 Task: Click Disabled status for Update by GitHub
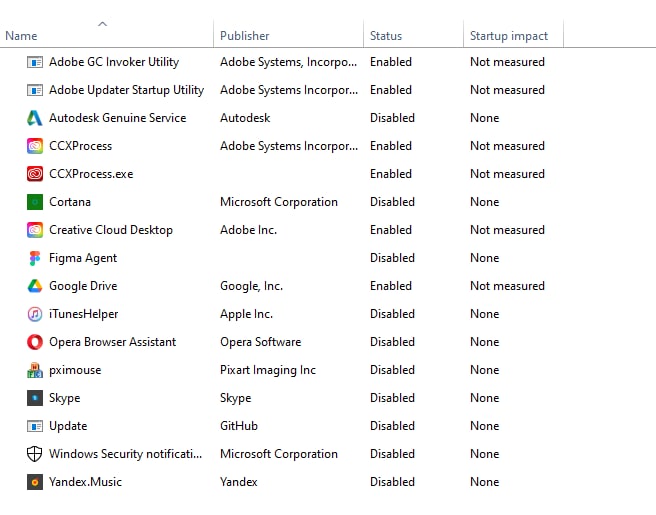coord(392,426)
